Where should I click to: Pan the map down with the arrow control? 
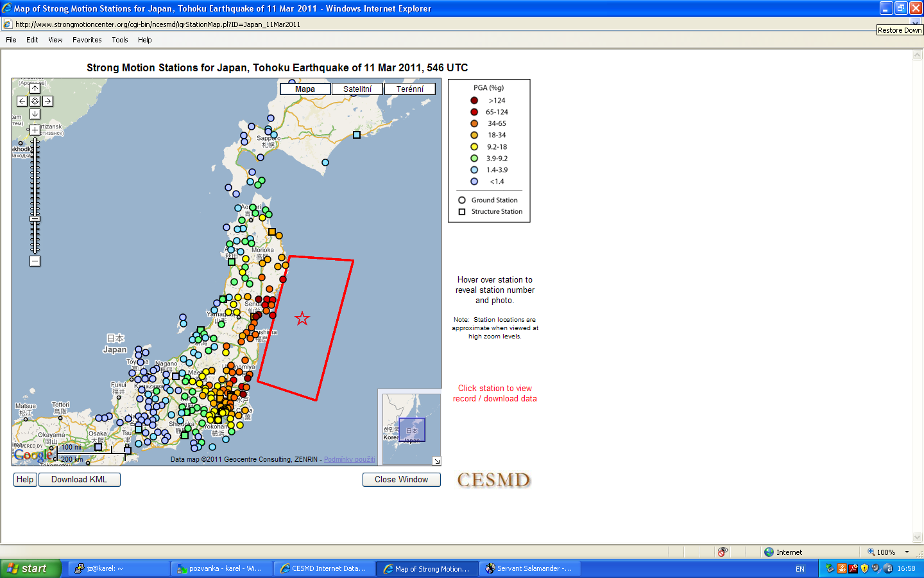pos(35,114)
